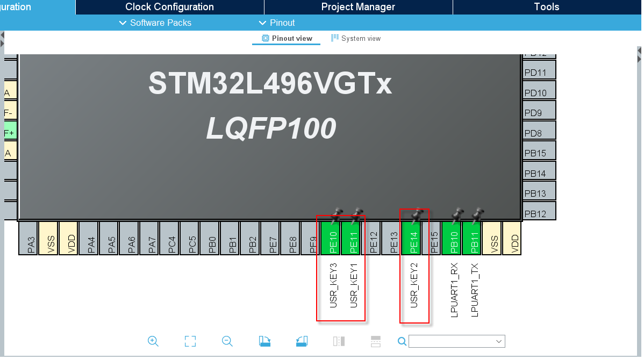Click the pushpin icon above PB11
The image size is (644, 359).
click(477, 215)
